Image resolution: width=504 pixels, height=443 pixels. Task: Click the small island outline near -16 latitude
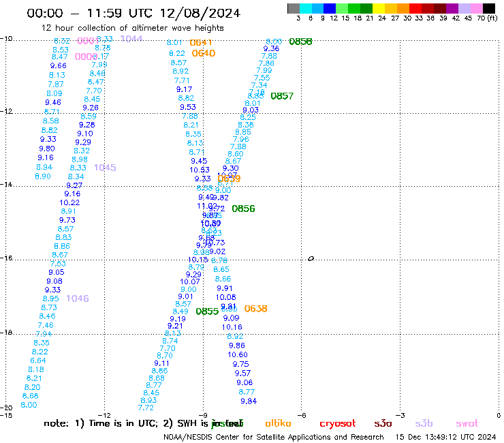[311, 259]
